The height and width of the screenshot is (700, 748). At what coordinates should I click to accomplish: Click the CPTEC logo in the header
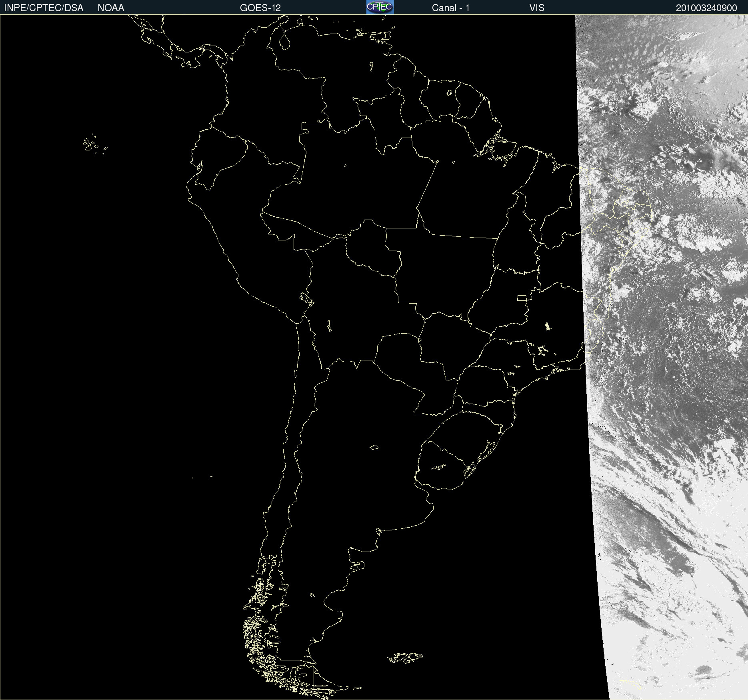380,7
